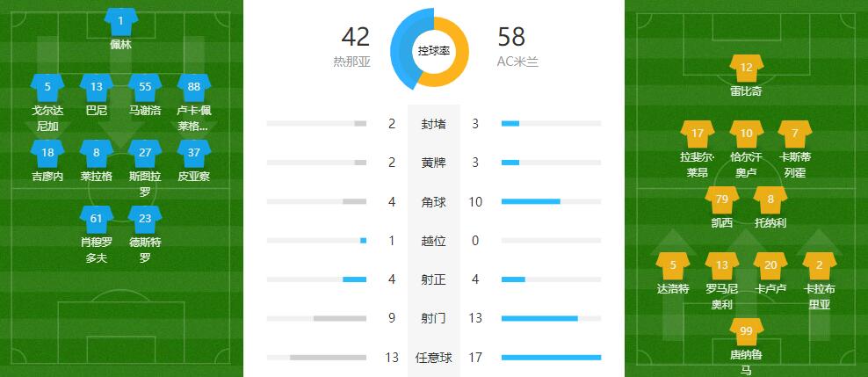
Task: Select blue jersey number 88
Action: coord(193,87)
